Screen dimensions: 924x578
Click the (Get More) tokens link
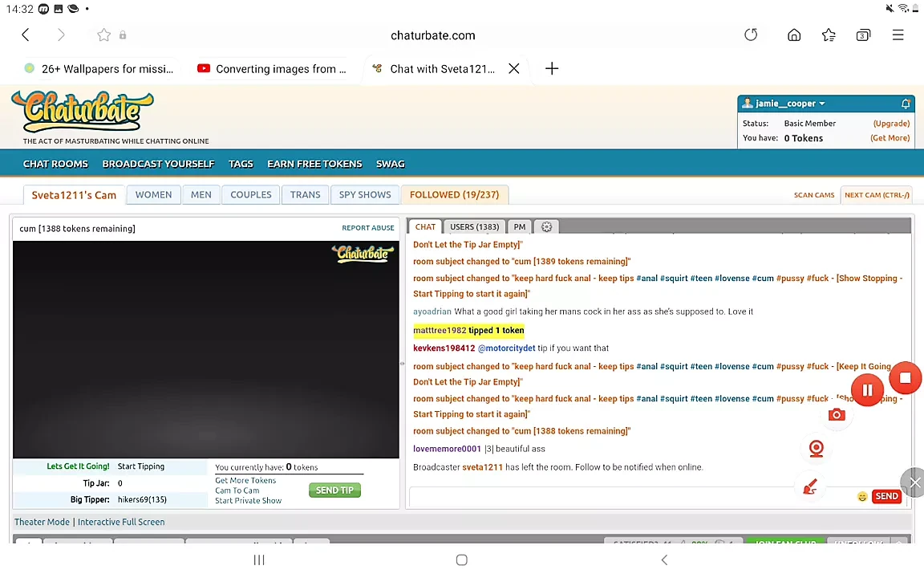(x=890, y=138)
